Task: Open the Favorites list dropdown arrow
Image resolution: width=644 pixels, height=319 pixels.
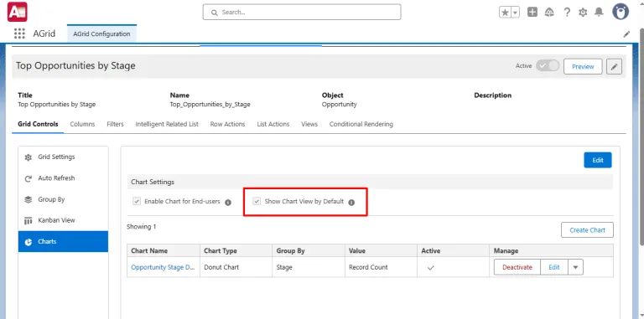Action: [515, 13]
